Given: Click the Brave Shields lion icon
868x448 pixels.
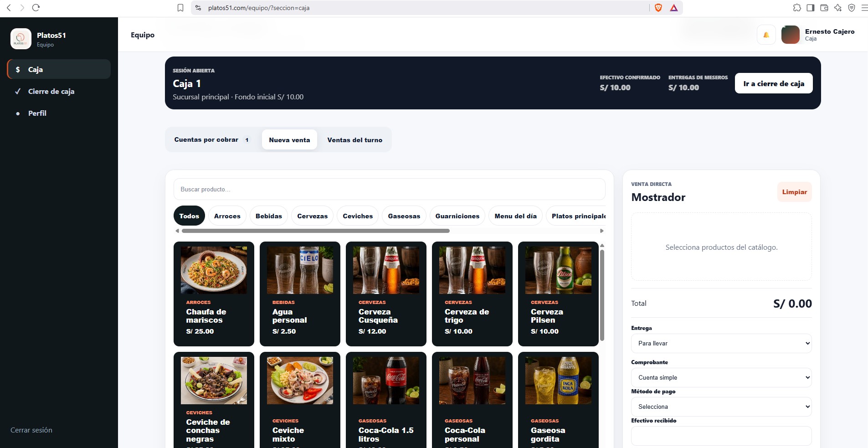Looking at the screenshot, I should point(658,8).
